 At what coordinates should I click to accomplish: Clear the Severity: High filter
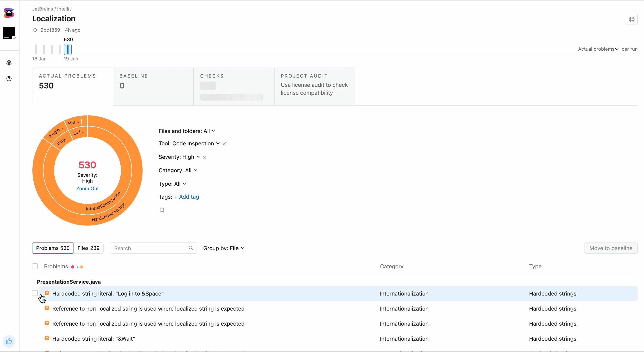[204, 157]
